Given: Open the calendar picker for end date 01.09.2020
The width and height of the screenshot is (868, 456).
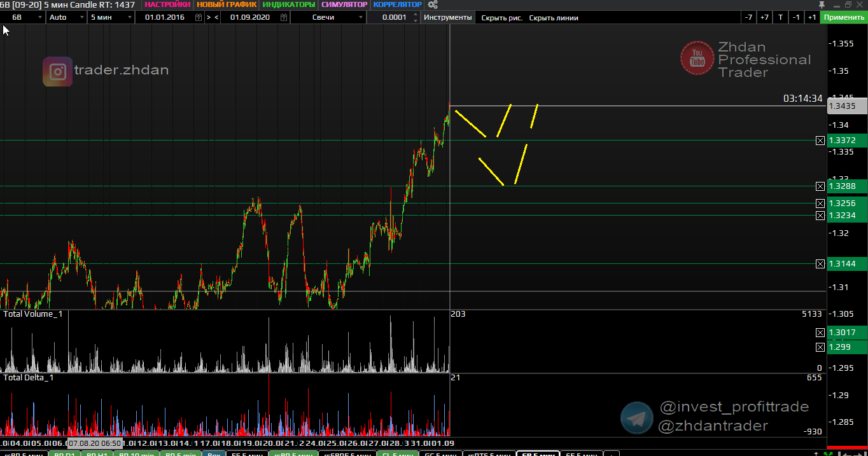Looking at the screenshot, I should point(284,17).
